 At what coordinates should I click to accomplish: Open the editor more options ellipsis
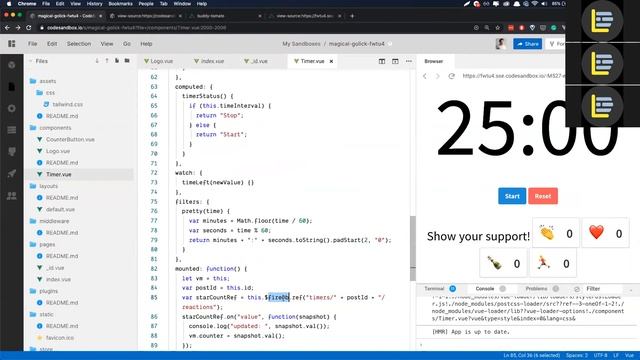(x=409, y=61)
